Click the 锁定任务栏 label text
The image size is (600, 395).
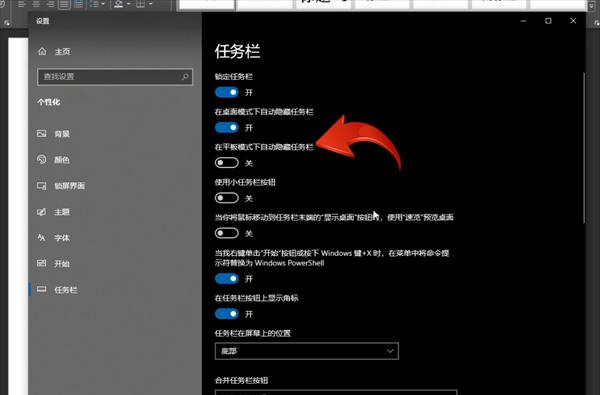coord(233,77)
